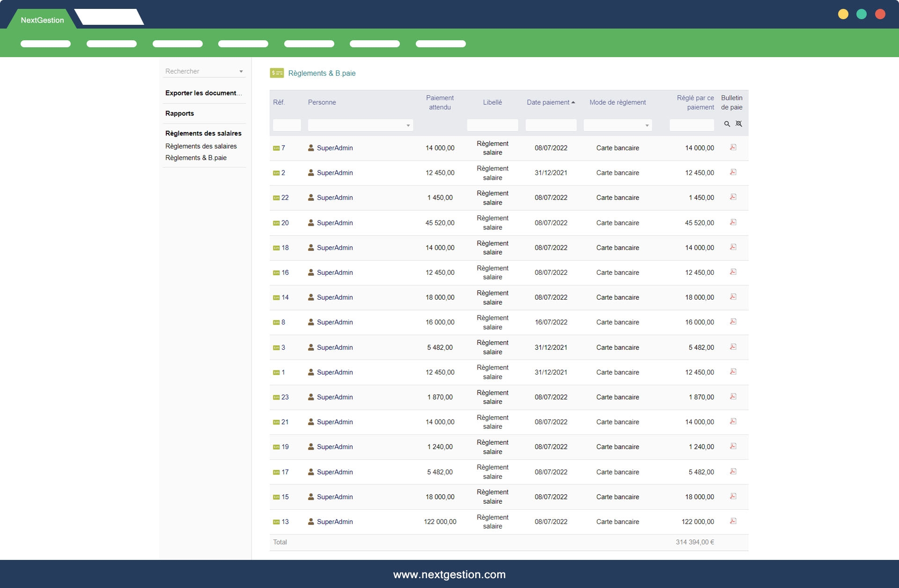Open the Règlements des salaires sub-link
The height and width of the screenshot is (588, 899).
point(201,146)
